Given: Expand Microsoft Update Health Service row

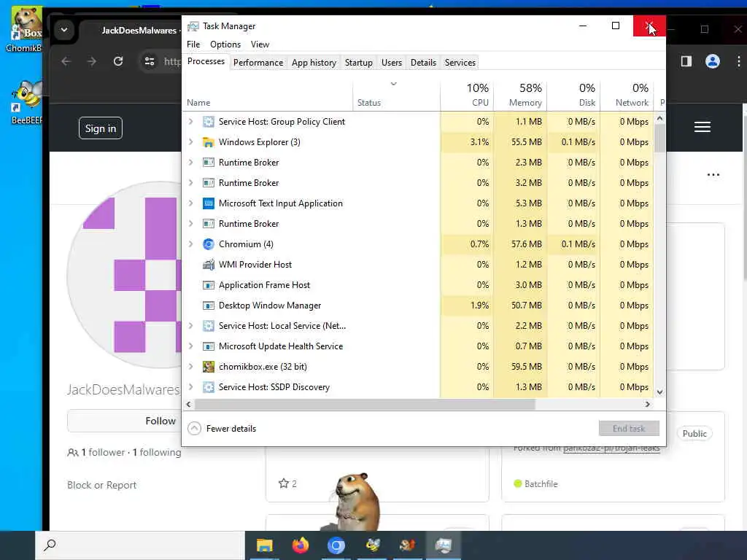Looking at the screenshot, I should click(x=190, y=346).
